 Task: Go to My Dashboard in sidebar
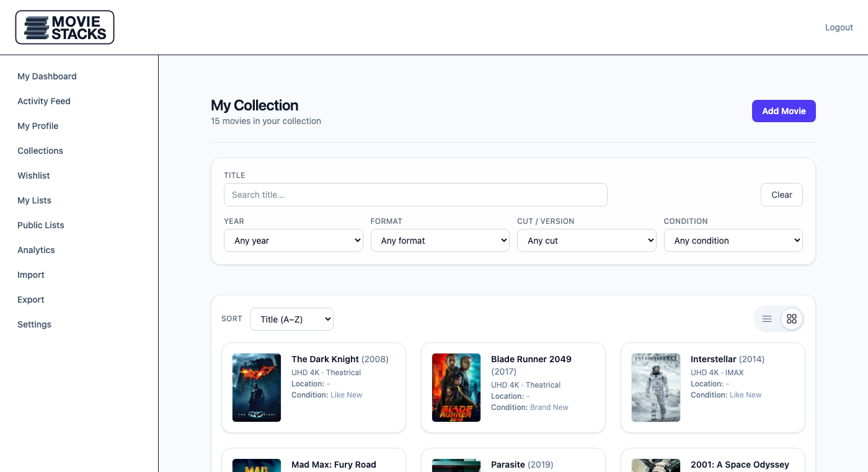tap(47, 76)
